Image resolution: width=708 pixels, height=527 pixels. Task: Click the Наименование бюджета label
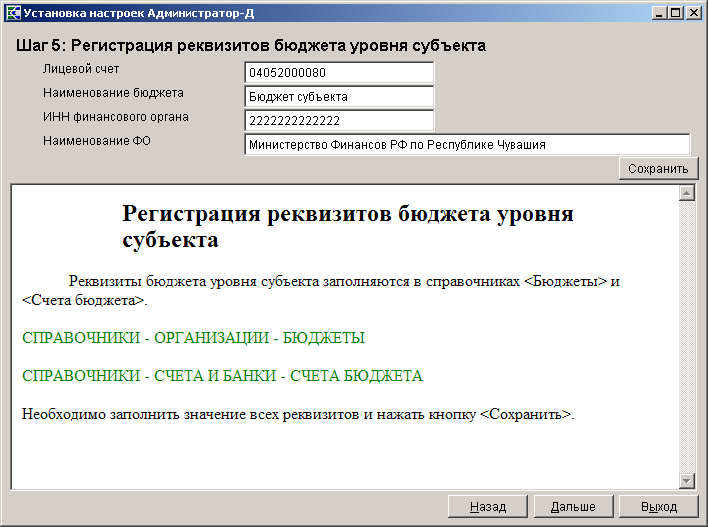(x=113, y=93)
